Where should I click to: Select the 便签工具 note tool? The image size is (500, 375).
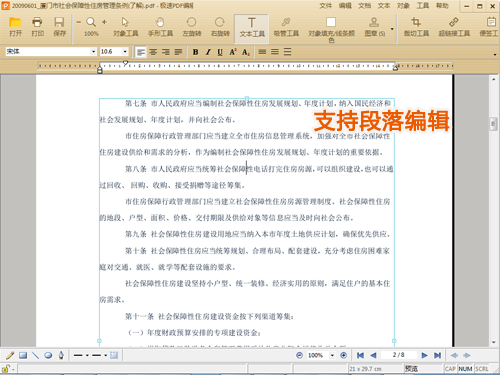[489, 26]
